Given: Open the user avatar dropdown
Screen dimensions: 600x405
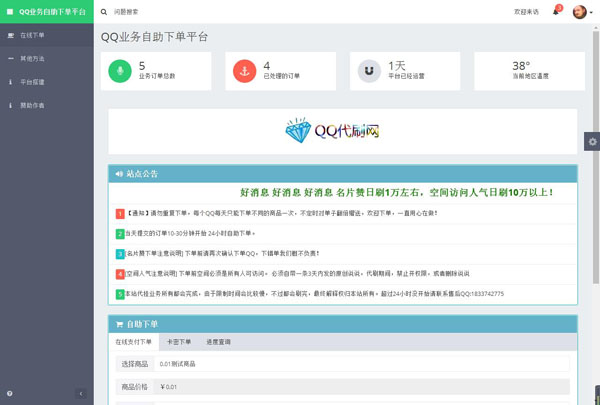Looking at the screenshot, I should click(x=582, y=12).
